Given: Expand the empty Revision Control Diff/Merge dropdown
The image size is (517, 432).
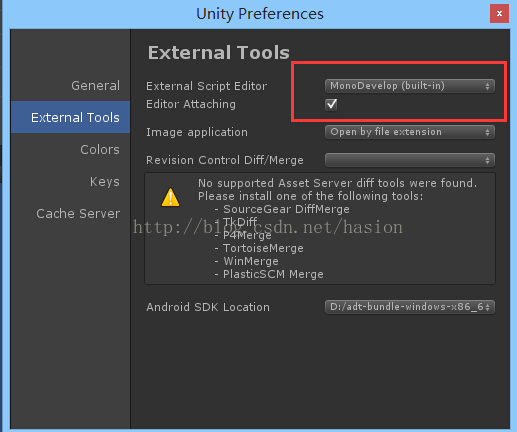Looking at the screenshot, I should pyautogui.click(x=410, y=160).
